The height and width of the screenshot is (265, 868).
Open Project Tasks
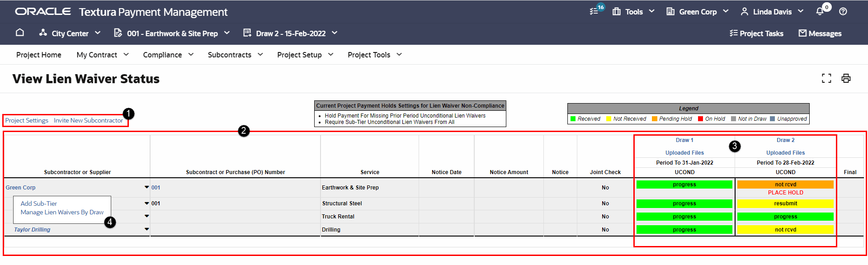[x=756, y=33]
